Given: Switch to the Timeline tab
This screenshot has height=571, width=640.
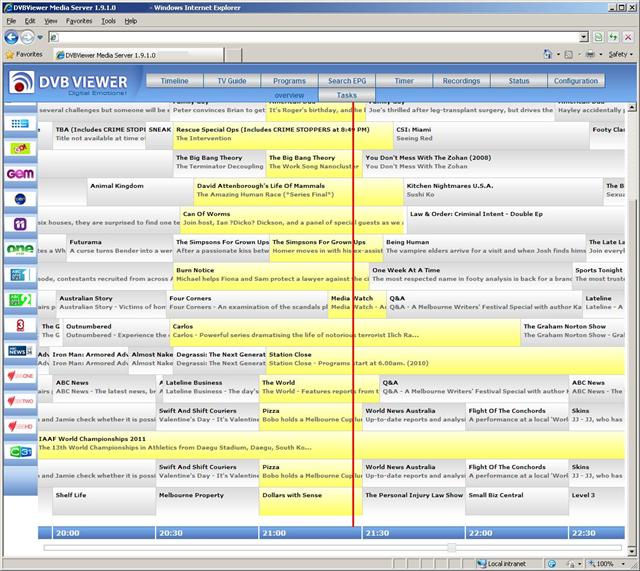Looking at the screenshot, I should point(174,81).
